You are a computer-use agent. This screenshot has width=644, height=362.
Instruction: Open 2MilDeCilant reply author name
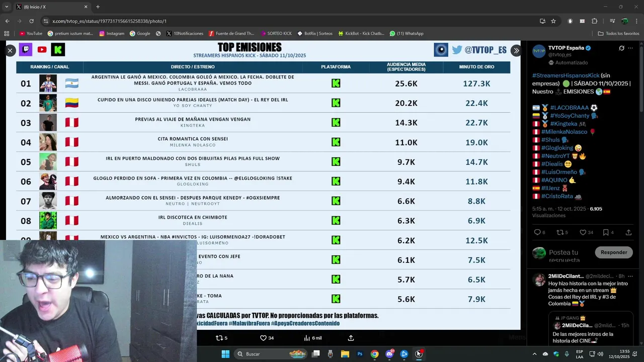[566, 276]
